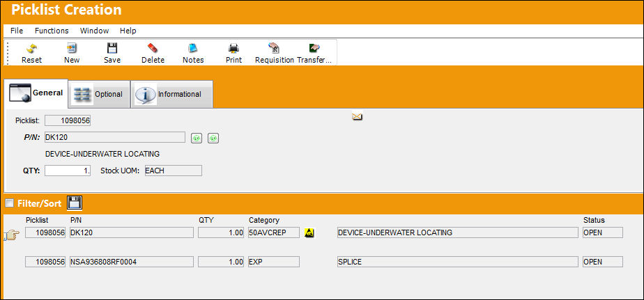Click picklist cell 1098056 on SPLICE row
The height and width of the screenshot is (300, 644).
pos(45,262)
